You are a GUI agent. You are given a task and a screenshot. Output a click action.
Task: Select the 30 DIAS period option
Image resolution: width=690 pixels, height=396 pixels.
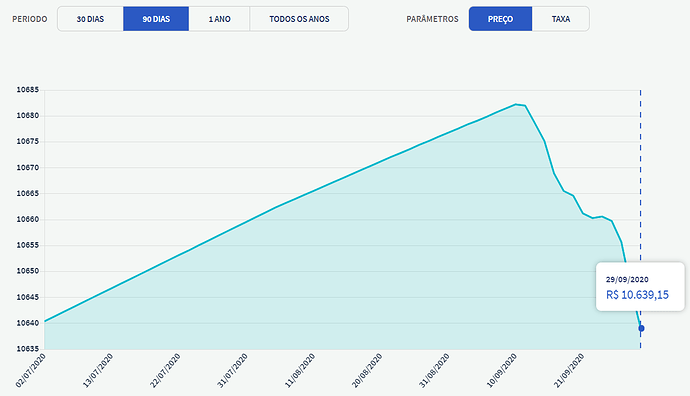(90, 19)
